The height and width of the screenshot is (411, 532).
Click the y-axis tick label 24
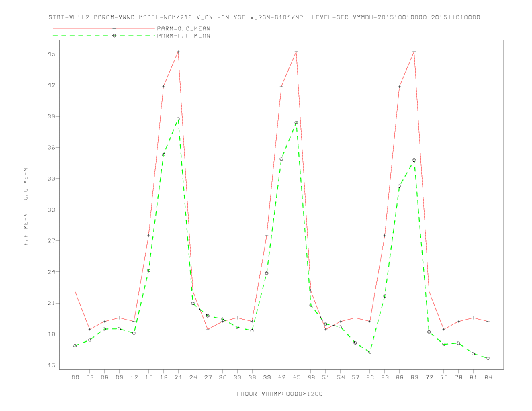click(x=52, y=272)
